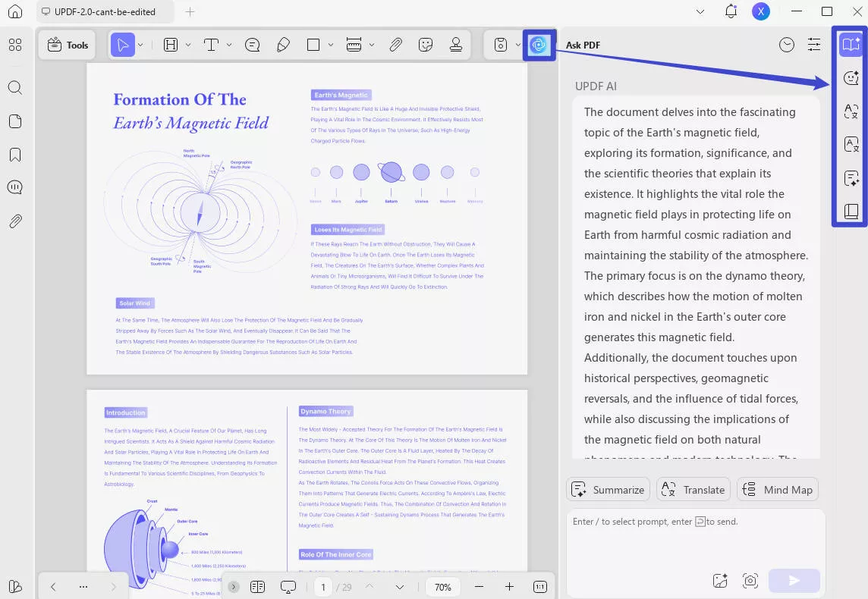Attach an image to the prompt
Image resolution: width=868 pixels, height=599 pixels.
coord(720,580)
